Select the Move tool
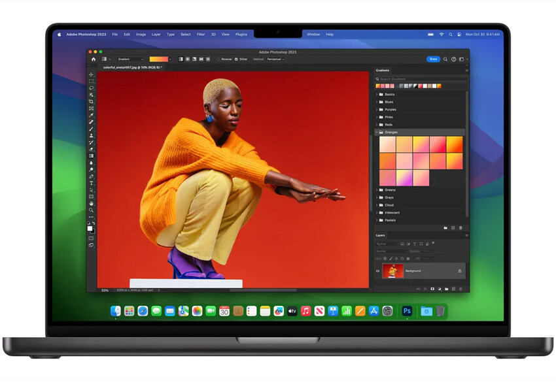Viewport: 556px width, 392px height. [x=92, y=74]
